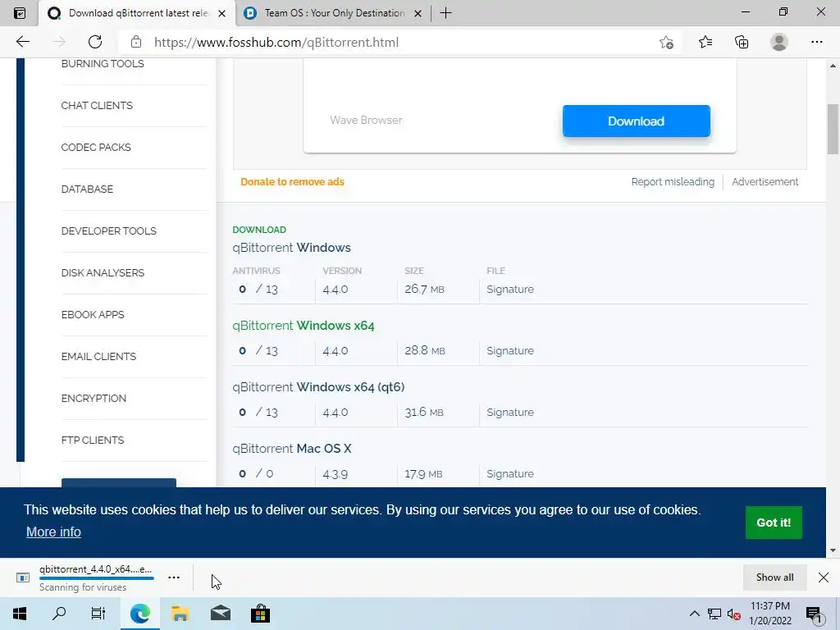Viewport: 840px width, 630px height.
Task: Select the Download qBittorrent tab
Action: pos(137,13)
